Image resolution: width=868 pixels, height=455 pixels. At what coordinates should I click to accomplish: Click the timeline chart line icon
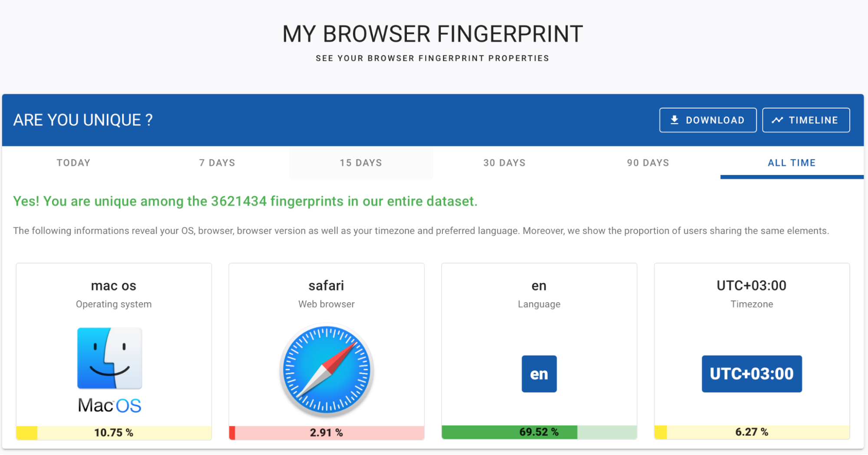777,120
